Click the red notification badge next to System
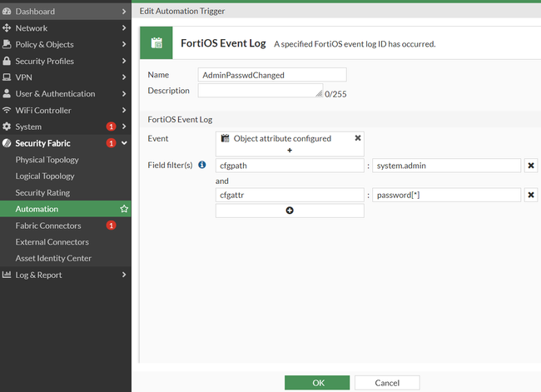The image size is (541, 392). [x=111, y=127]
